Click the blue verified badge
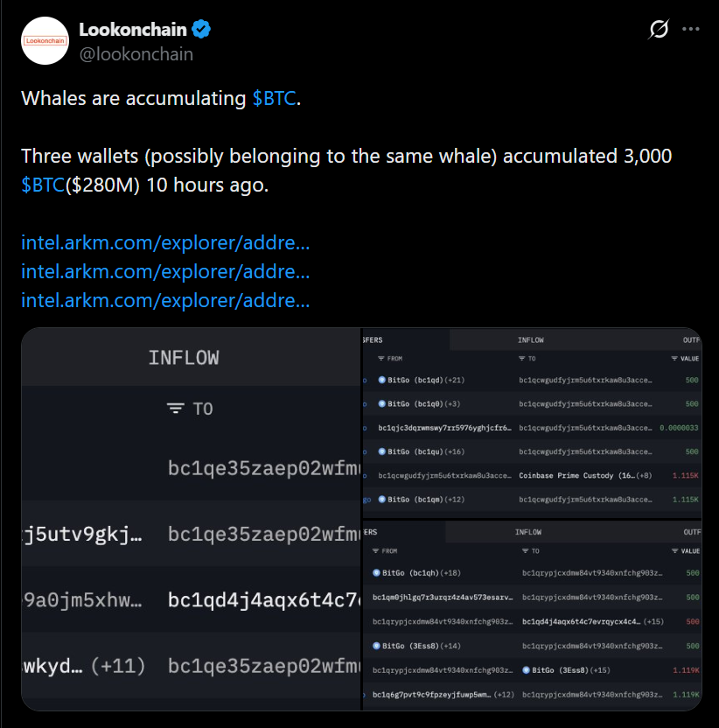Image resolution: width=719 pixels, height=728 pixels. point(202,30)
